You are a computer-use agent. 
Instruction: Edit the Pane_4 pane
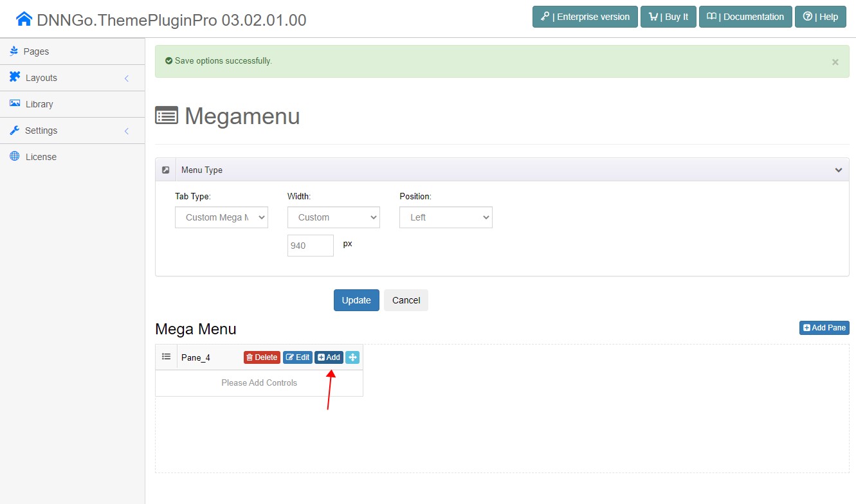[x=298, y=357]
